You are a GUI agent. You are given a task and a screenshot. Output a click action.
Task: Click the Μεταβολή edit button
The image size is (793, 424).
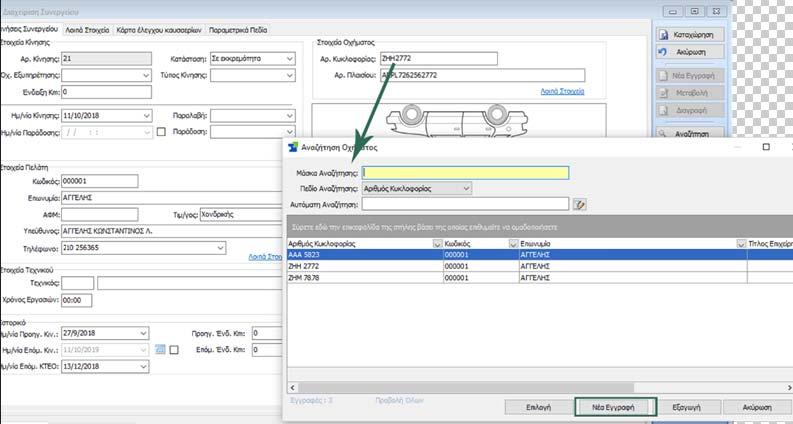(690, 93)
